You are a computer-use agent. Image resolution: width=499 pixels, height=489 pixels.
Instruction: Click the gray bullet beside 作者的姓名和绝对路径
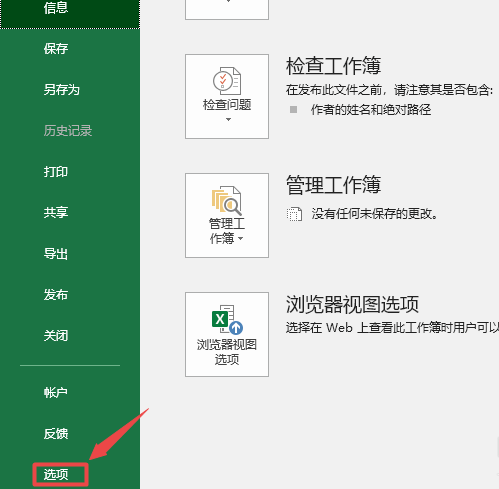[293, 109]
